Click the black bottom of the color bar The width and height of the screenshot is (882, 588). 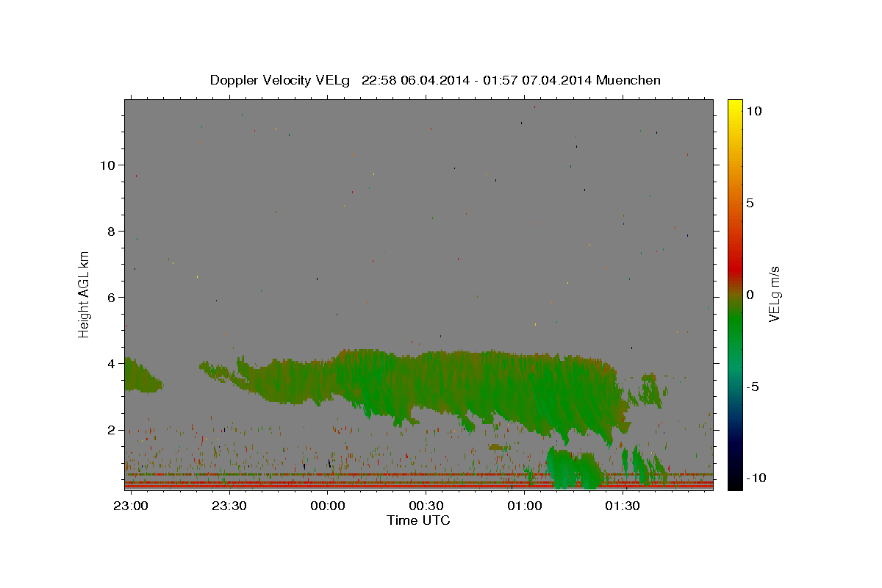[x=735, y=484]
